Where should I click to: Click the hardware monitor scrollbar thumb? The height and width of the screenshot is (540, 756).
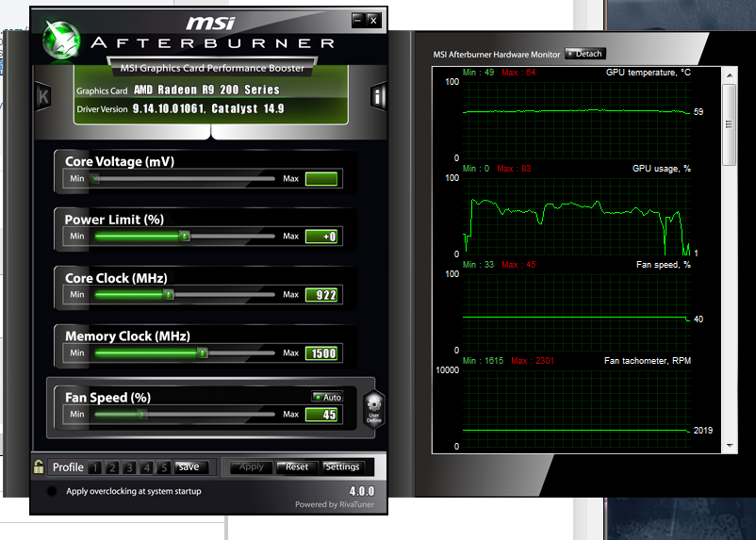pos(730,124)
